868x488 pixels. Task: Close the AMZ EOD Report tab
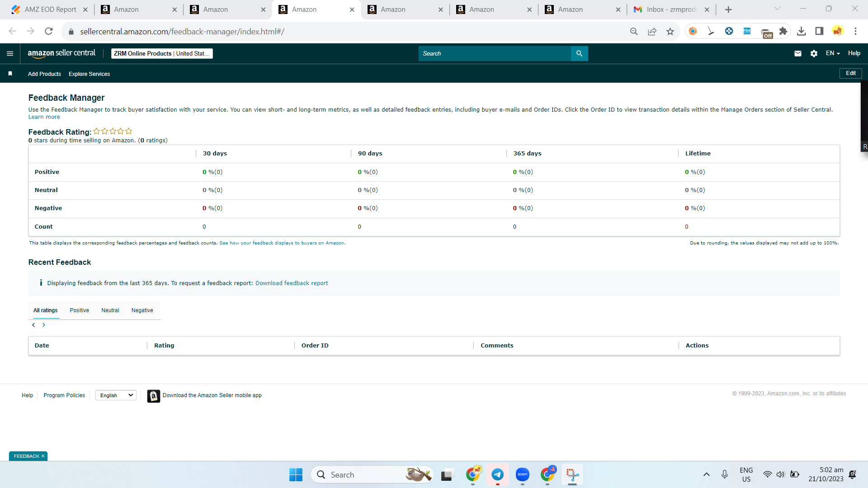pyautogui.click(x=85, y=9)
